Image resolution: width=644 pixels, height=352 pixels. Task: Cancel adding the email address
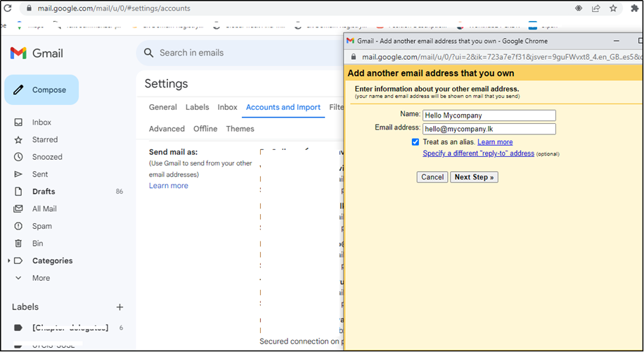pos(432,177)
